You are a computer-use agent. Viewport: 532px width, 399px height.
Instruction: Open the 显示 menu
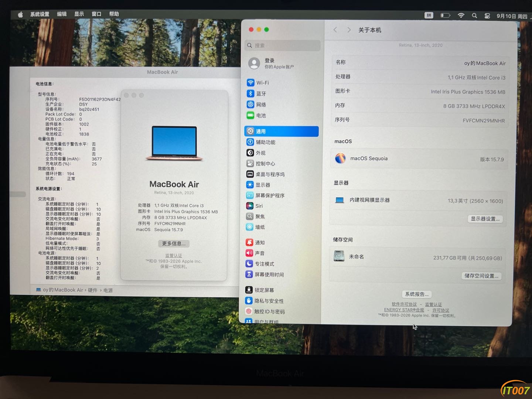click(x=79, y=14)
